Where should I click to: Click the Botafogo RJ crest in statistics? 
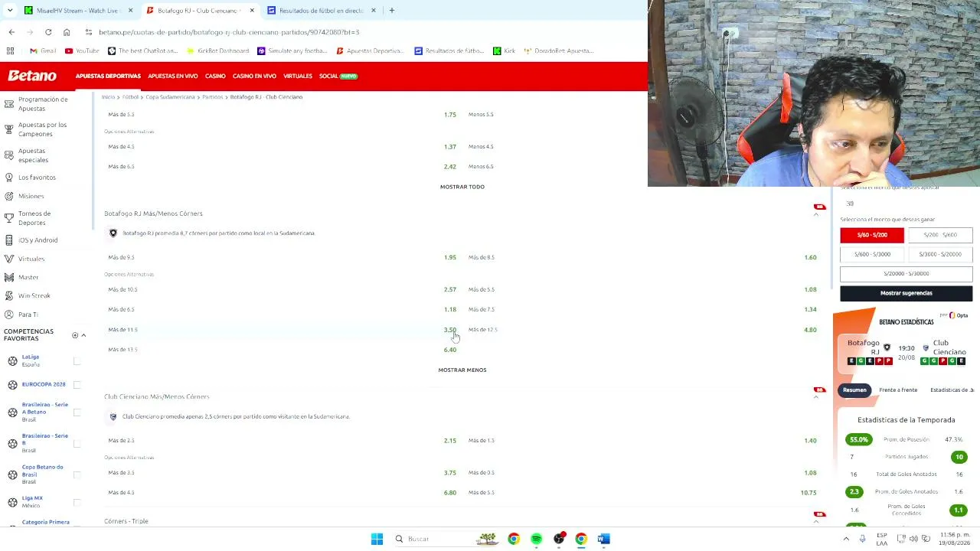tap(887, 347)
